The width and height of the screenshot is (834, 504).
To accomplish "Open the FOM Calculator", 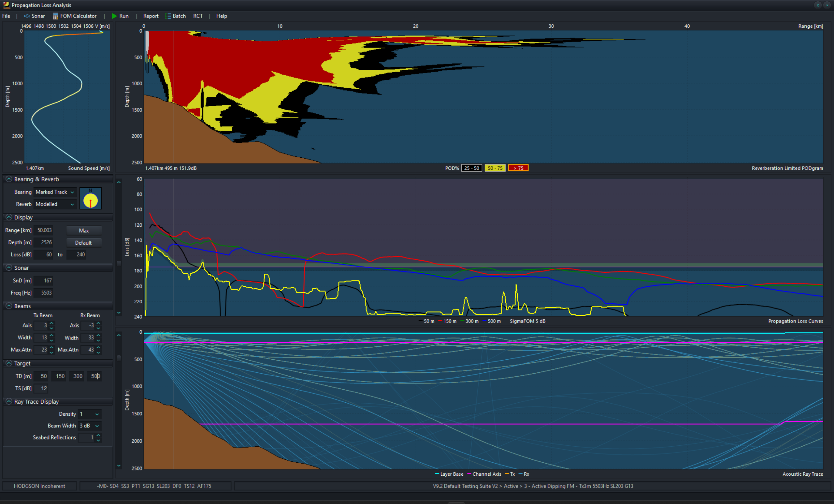I will [75, 16].
